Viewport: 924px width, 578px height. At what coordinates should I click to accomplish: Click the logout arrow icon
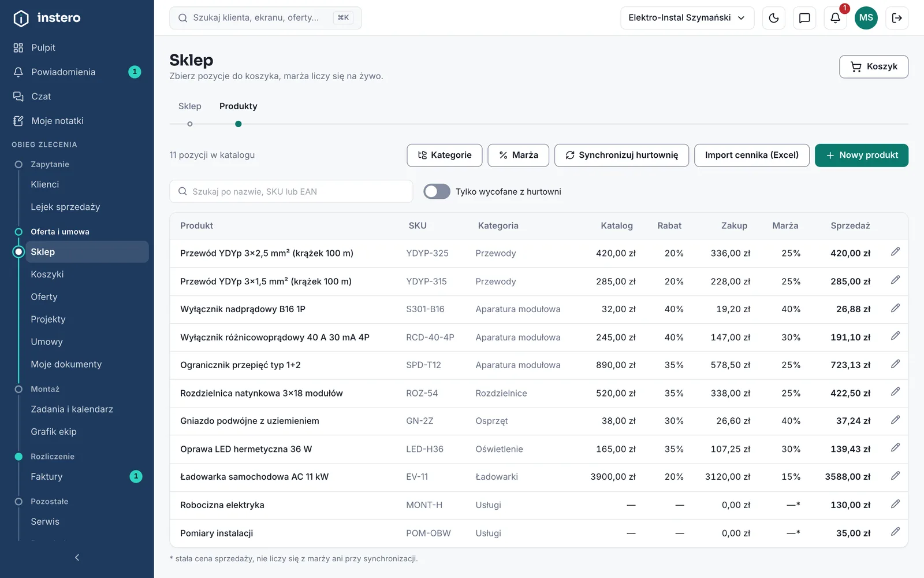pos(897,18)
